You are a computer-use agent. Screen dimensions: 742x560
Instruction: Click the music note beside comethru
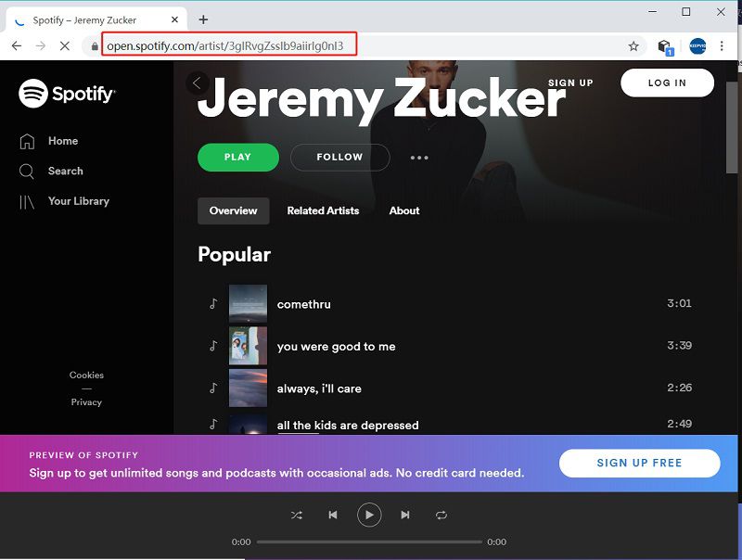213,303
